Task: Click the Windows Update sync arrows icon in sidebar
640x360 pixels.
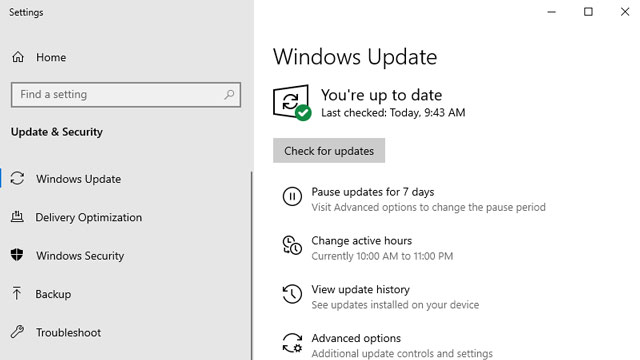Action: tap(17, 178)
